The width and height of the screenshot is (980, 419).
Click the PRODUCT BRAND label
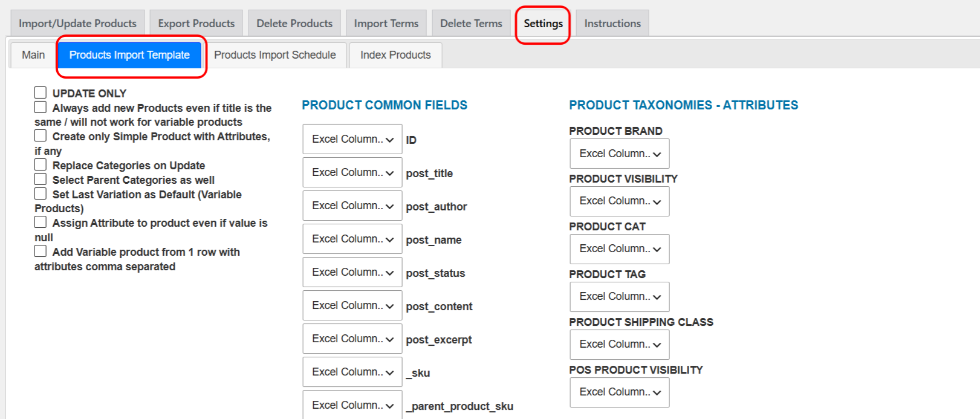coord(615,131)
